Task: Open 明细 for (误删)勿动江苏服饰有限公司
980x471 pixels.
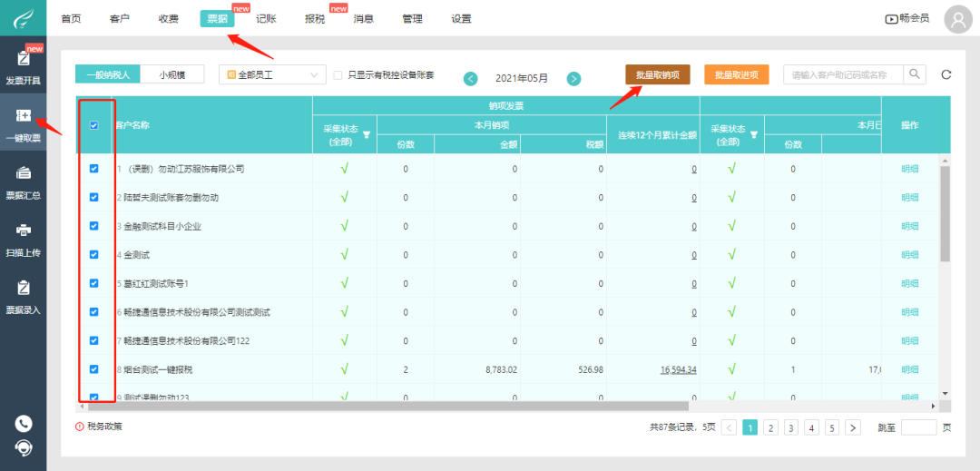Action: [x=910, y=169]
